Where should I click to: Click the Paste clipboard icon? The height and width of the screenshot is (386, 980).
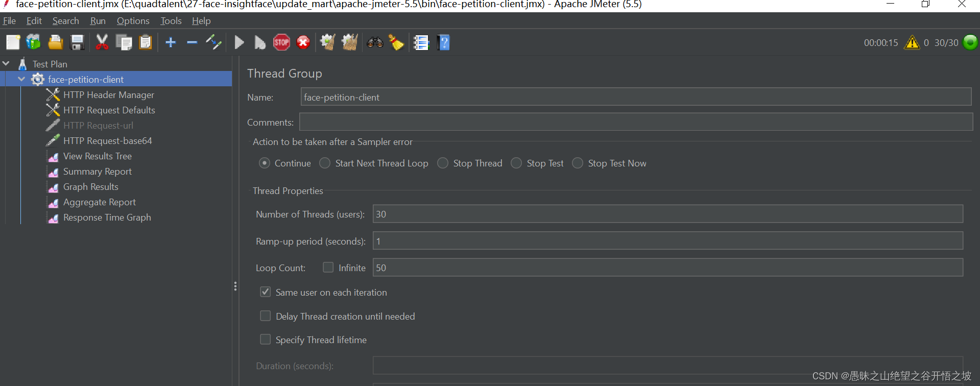point(146,42)
